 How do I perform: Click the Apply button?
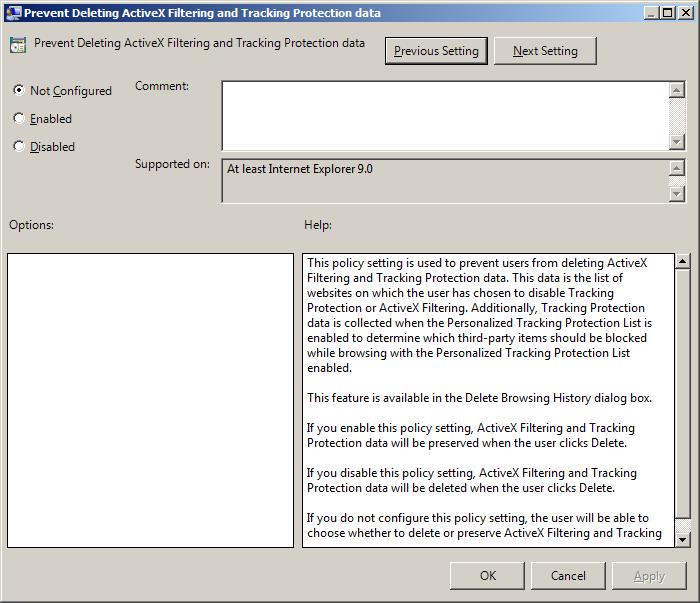649,576
